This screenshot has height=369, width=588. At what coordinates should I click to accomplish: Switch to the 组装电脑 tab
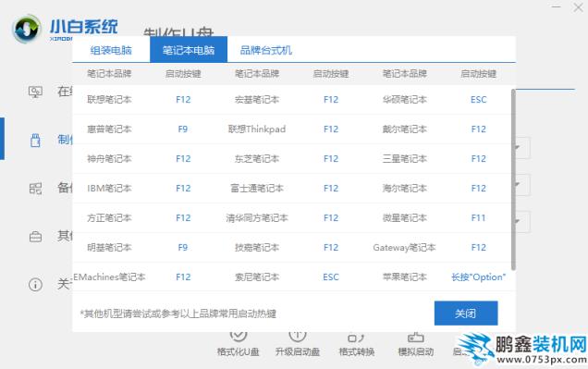pyautogui.click(x=111, y=50)
